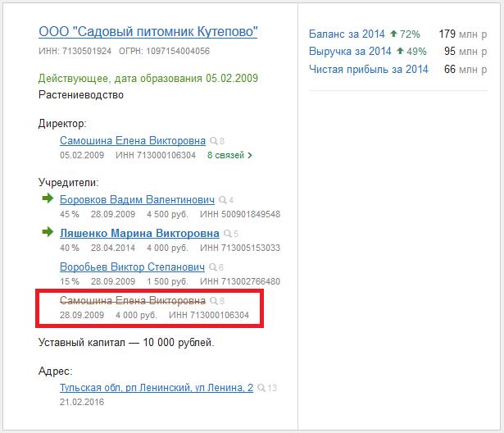This screenshot has width=504, height=433.
Task: Click the search icon beside director Самошина Елена Викторовна
Action: click(213, 141)
